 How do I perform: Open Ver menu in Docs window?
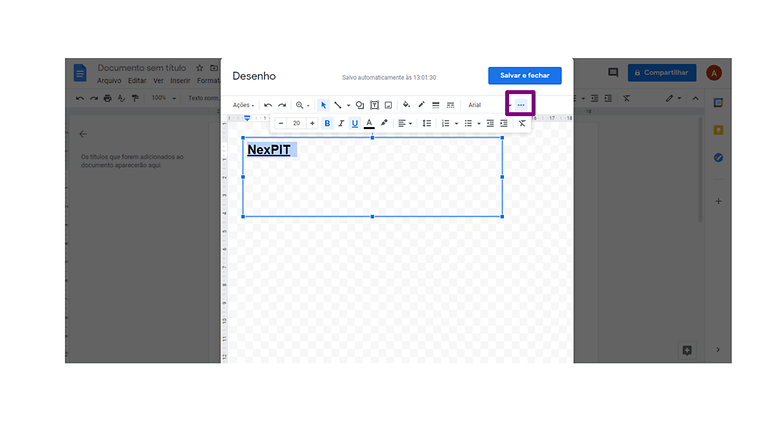point(158,81)
